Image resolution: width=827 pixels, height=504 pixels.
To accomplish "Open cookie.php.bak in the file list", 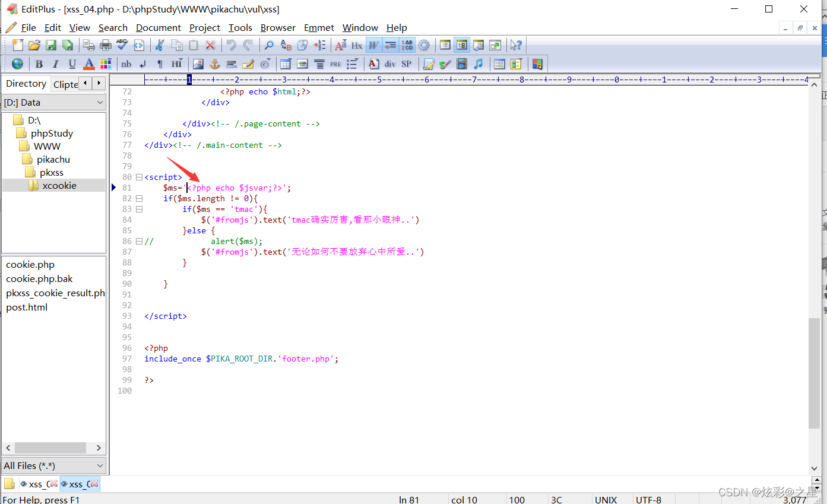I will click(x=39, y=278).
